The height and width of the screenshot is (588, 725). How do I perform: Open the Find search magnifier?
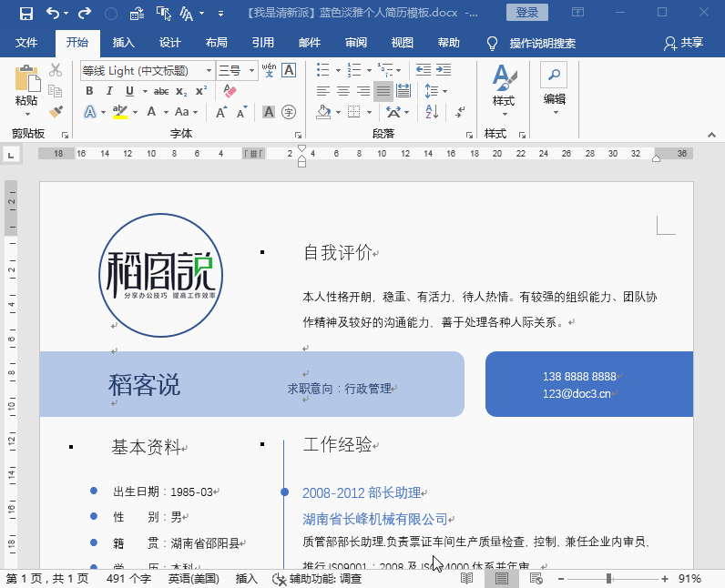[554, 75]
